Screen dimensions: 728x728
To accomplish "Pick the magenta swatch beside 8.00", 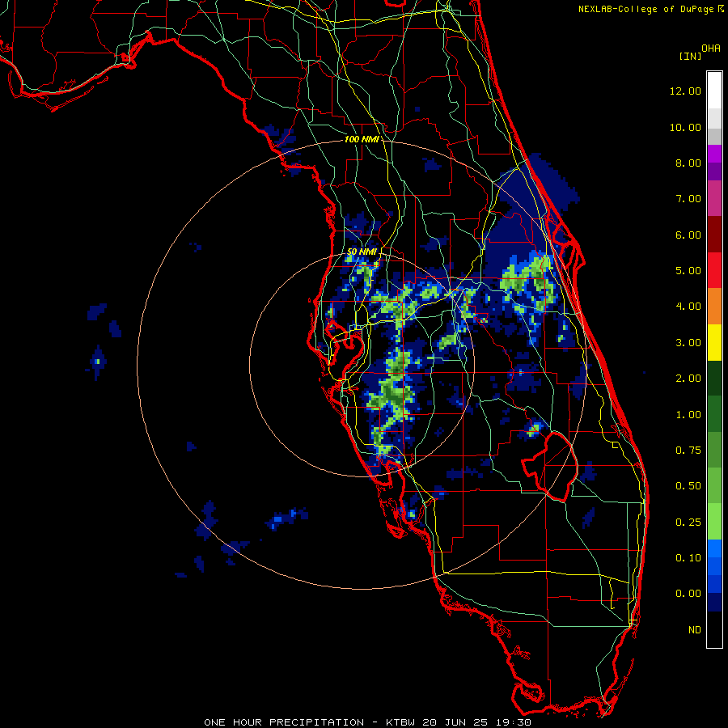I will coord(714,154).
